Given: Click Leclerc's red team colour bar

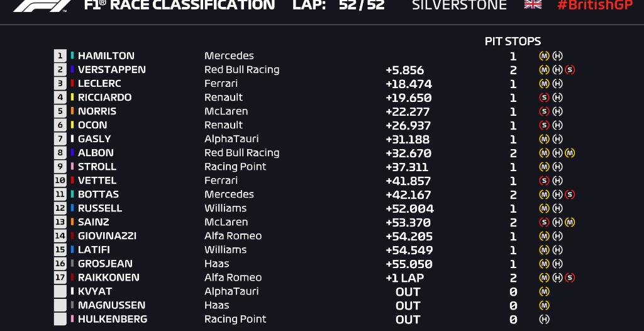Looking at the screenshot, I should [x=72, y=84].
